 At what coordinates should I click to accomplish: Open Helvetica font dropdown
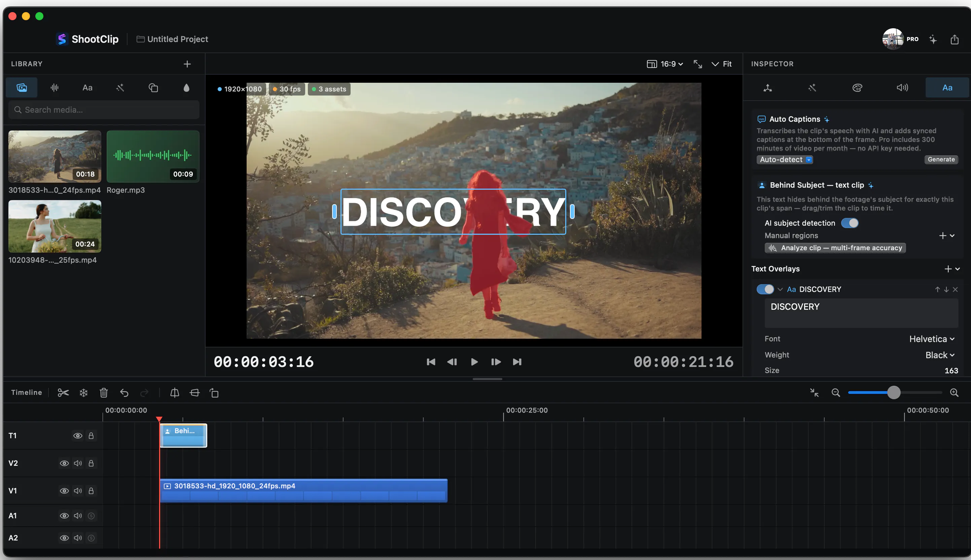point(932,339)
